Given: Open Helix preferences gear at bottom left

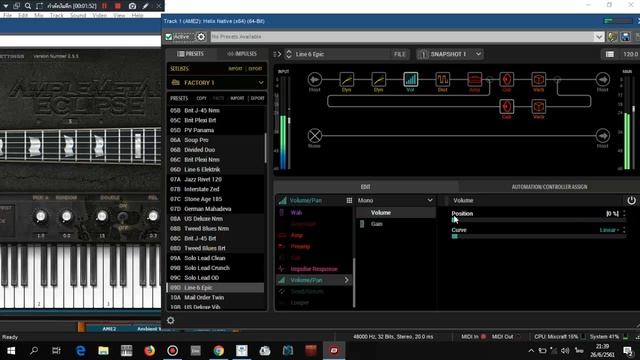Looking at the screenshot, I should click(171, 320).
